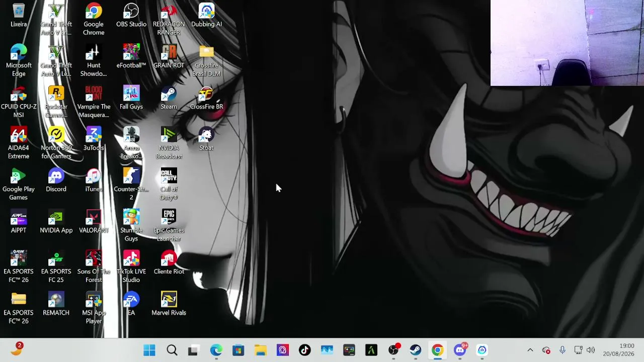
Task: Open the Crossfire Brasil DLM folder
Action: click(206, 61)
